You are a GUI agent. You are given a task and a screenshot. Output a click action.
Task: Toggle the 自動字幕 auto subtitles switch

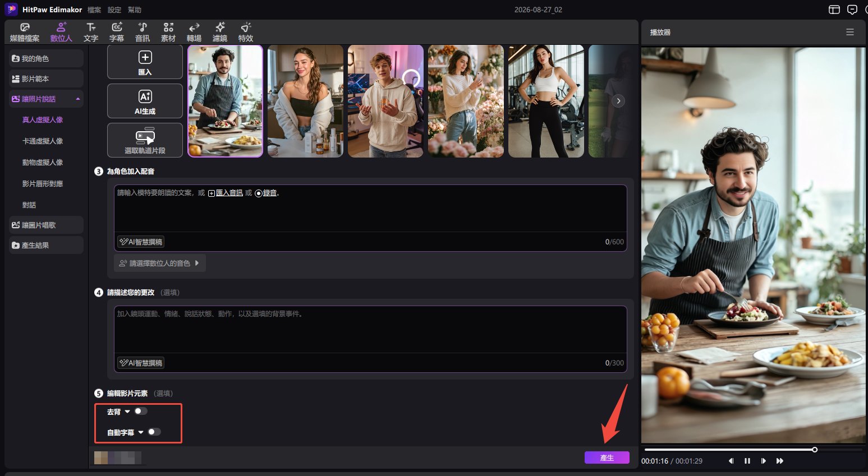[154, 432]
